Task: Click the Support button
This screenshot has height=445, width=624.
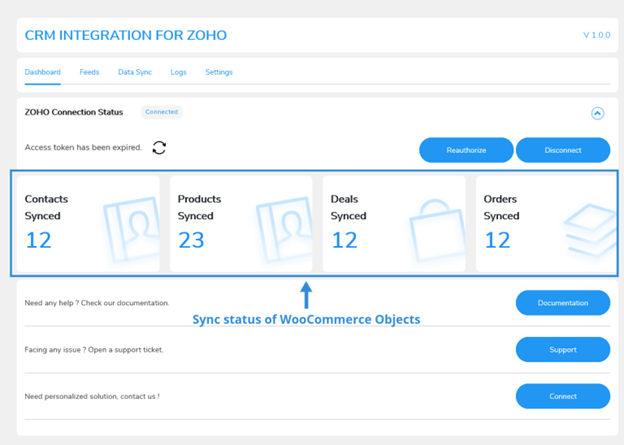Action: click(x=563, y=349)
